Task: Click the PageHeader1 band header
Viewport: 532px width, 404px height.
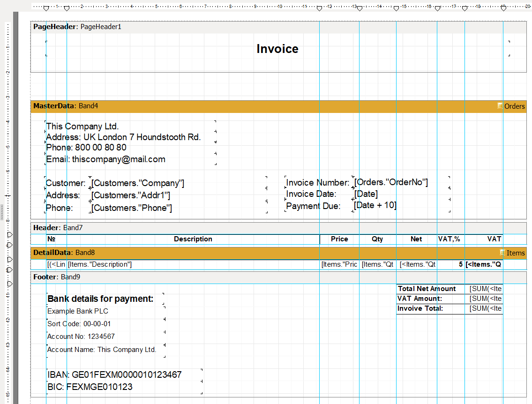Action: pos(278,27)
